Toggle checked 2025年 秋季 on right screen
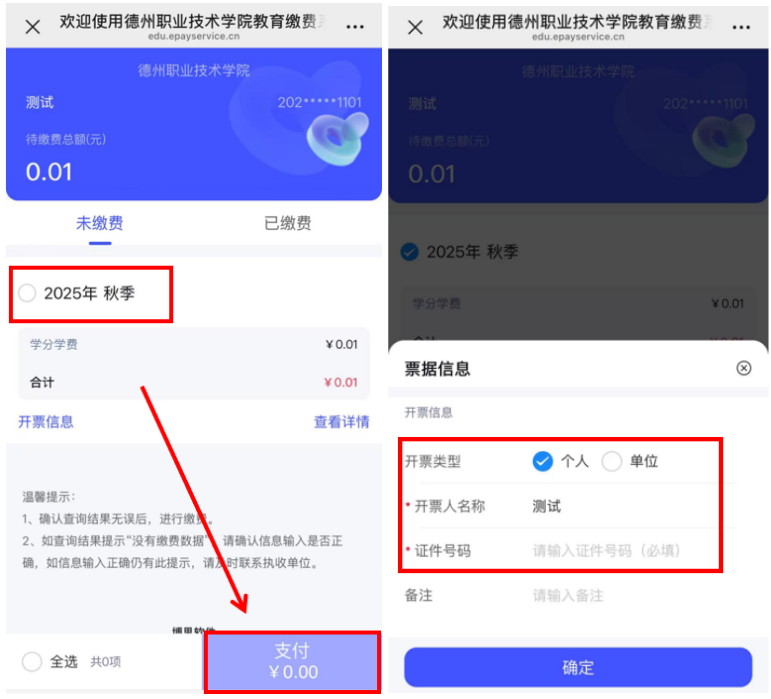The height and width of the screenshot is (699, 771). click(x=409, y=252)
